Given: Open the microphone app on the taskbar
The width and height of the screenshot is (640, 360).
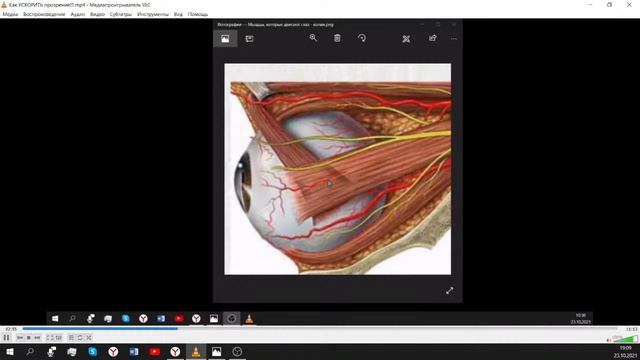Looking at the screenshot, I should [51, 351].
